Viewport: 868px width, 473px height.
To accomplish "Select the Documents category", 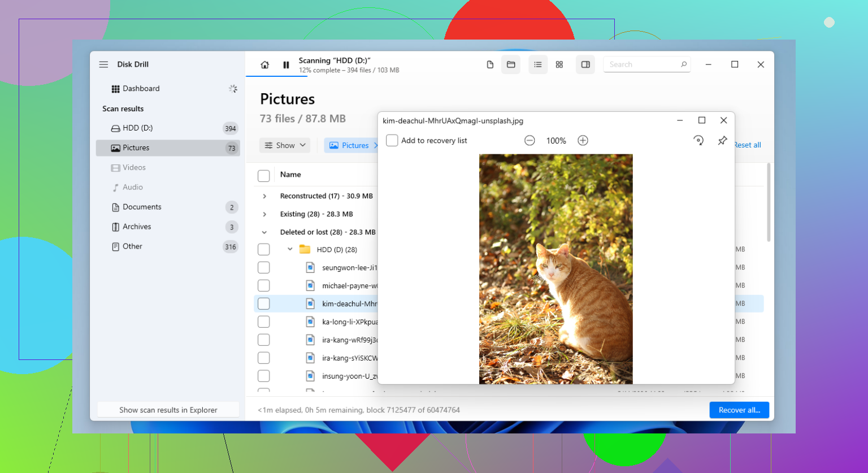I will pyautogui.click(x=168, y=207).
